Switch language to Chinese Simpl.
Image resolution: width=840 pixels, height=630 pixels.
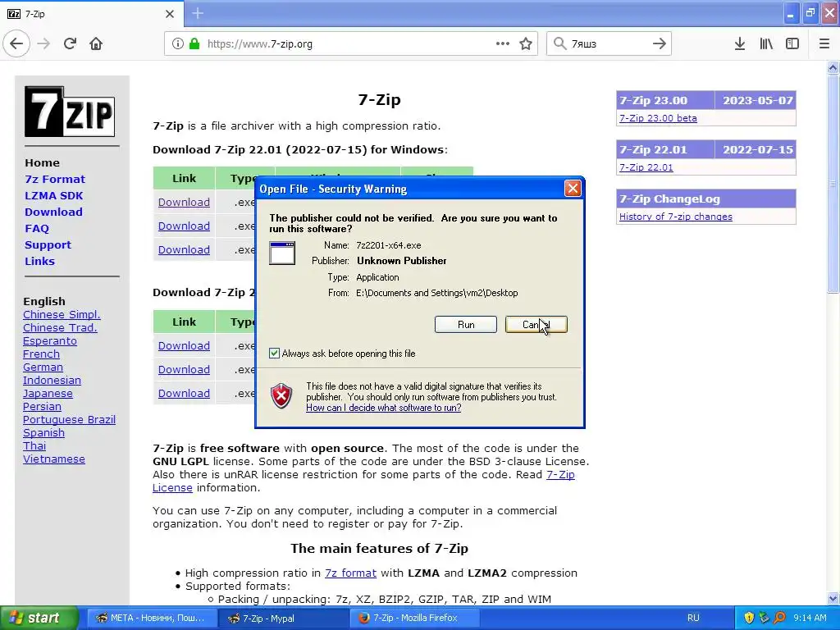tap(62, 315)
